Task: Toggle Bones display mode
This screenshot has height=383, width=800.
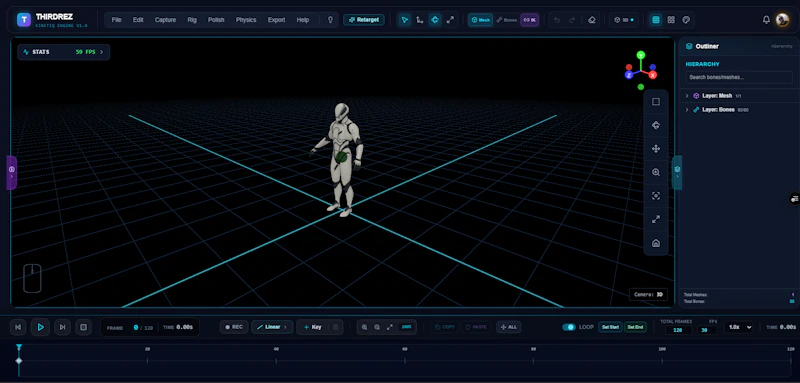Action: (506, 20)
